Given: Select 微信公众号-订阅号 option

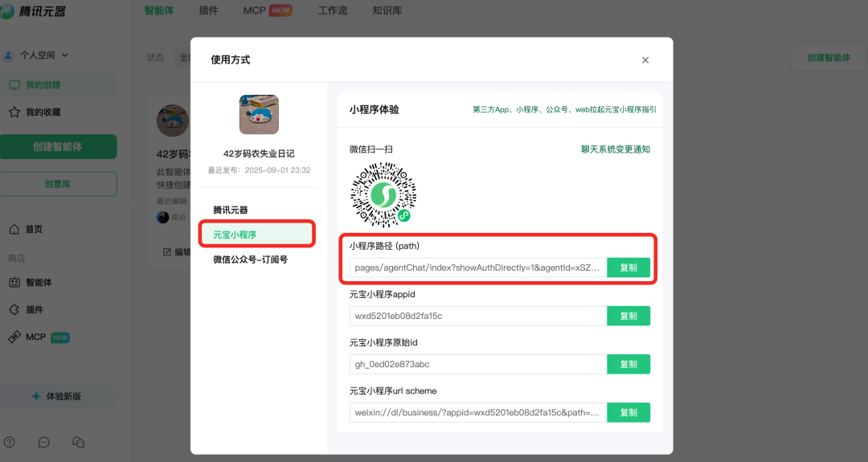Looking at the screenshot, I should tap(250, 260).
